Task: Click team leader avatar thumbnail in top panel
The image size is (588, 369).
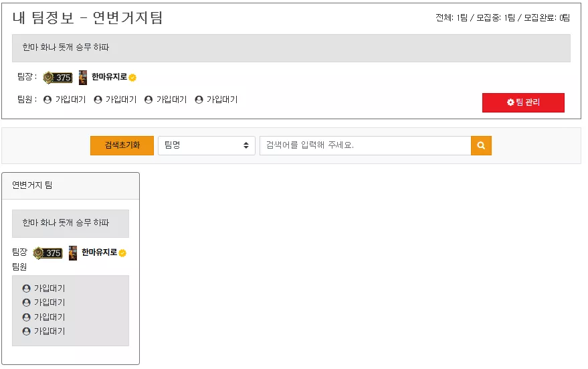Action: coord(83,78)
